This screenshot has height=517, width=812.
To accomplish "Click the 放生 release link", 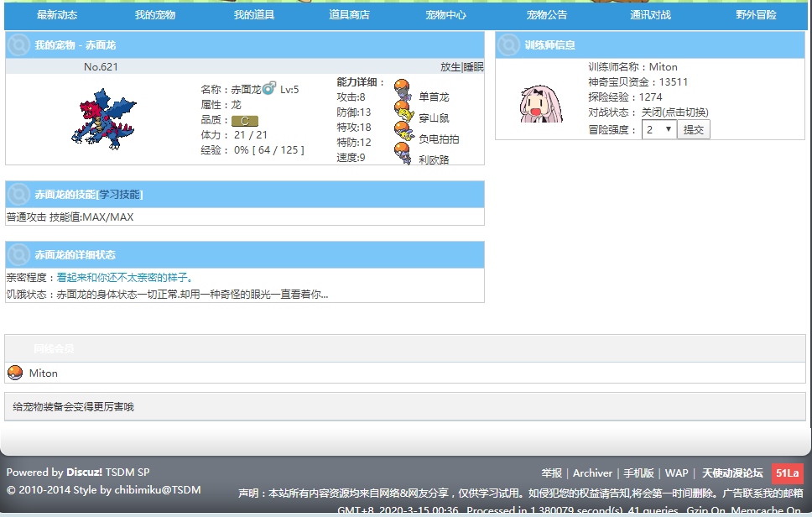I will pos(450,67).
